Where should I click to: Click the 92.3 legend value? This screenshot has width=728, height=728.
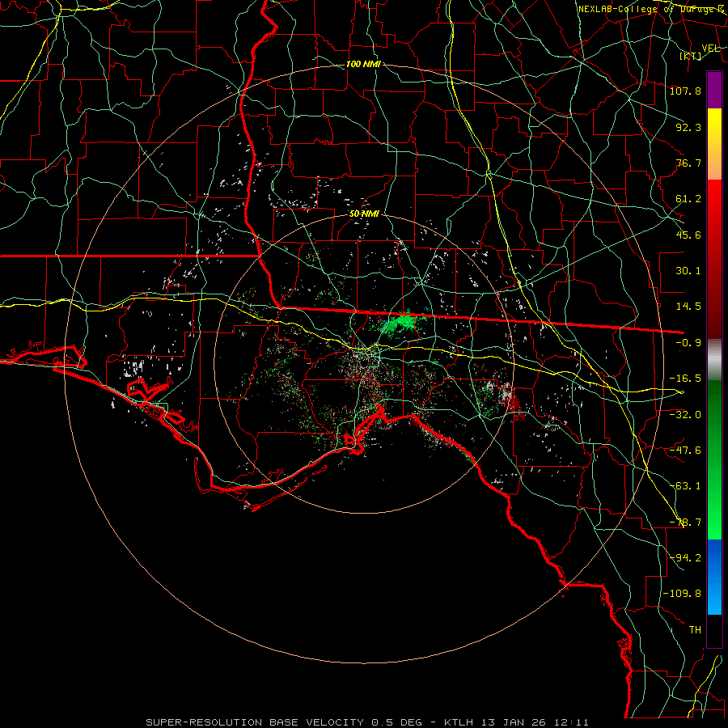click(x=688, y=127)
